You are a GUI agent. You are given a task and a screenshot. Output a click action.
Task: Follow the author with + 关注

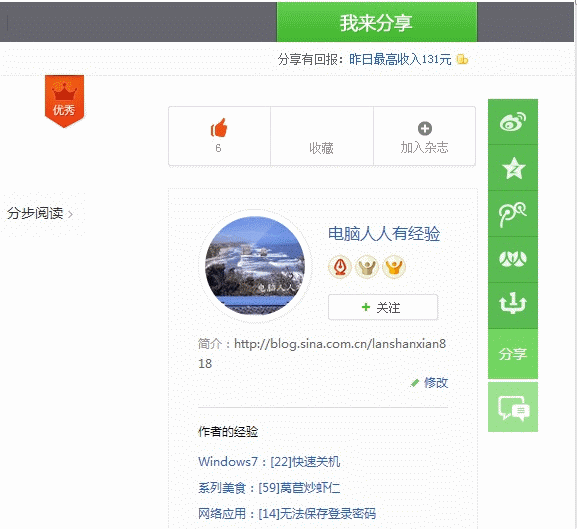coord(383,307)
